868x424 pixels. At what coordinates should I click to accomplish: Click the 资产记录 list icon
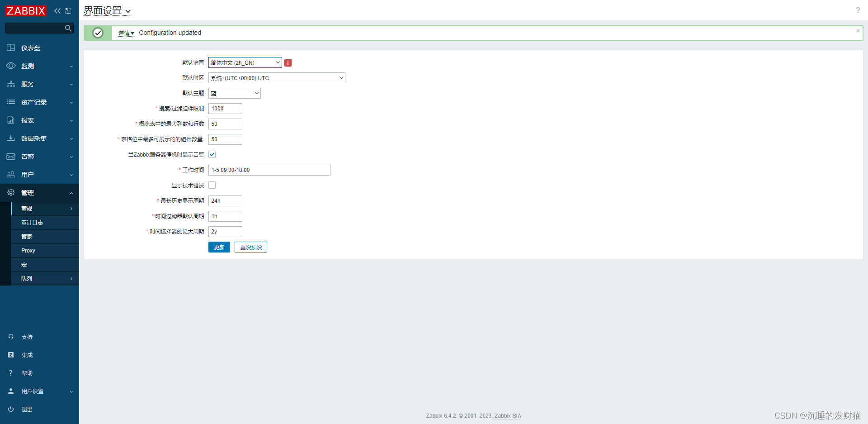[11, 102]
